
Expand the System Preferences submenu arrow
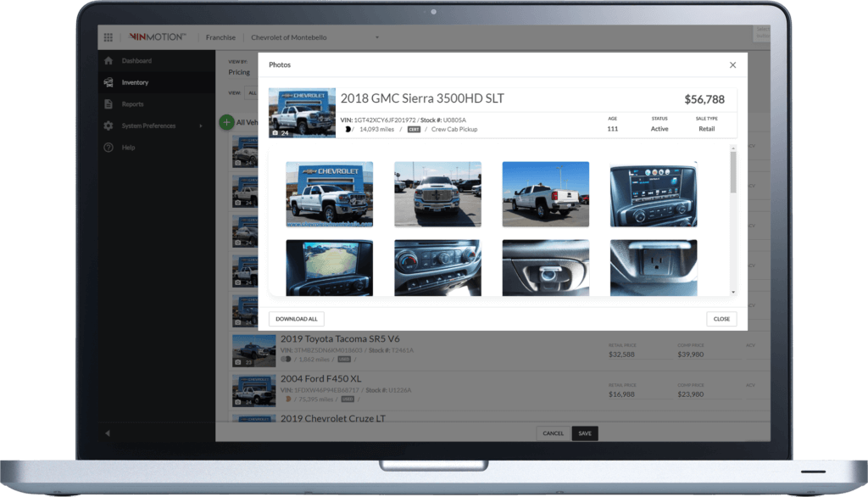coord(201,126)
